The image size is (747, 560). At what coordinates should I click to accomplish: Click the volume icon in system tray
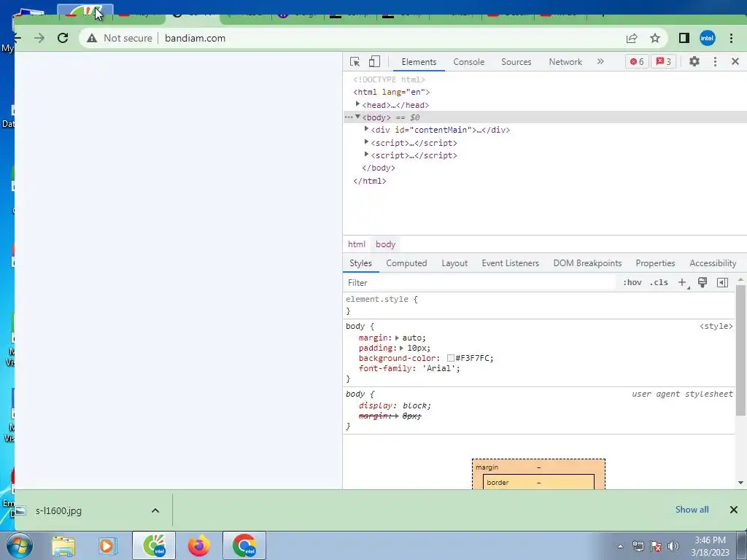tap(673, 546)
